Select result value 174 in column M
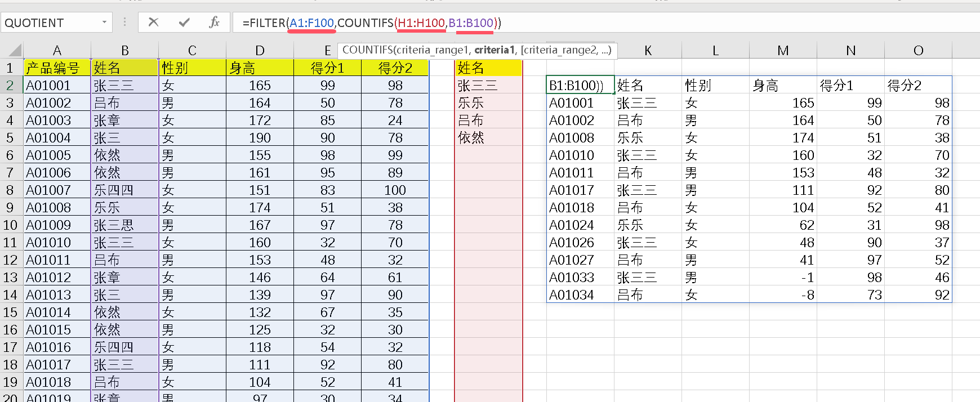Screen dimensions: 980x402 [x=783, y=137]
